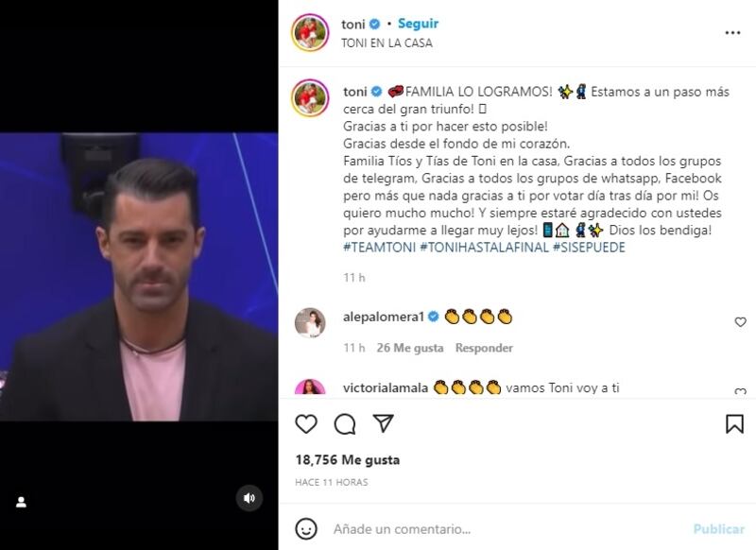Open the emoji picker smiley icon
756x550 pixels.
tap(306, 529)
